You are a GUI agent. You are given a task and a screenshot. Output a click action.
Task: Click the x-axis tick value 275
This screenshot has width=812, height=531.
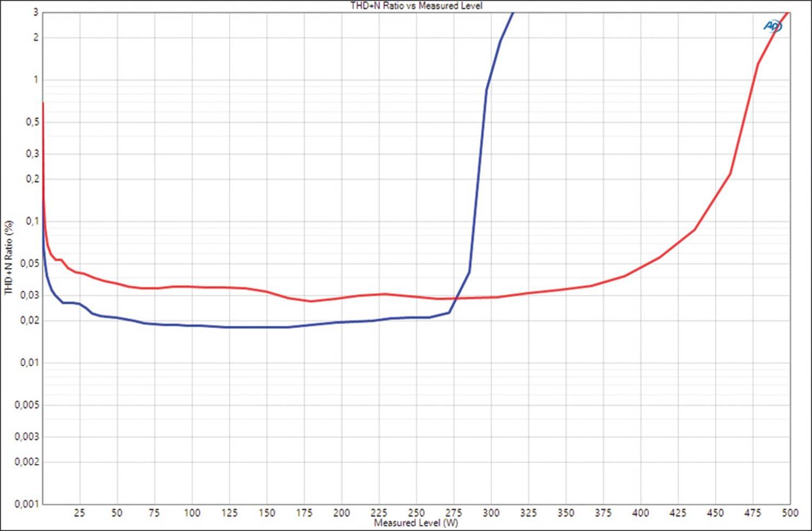coord(454,513)
